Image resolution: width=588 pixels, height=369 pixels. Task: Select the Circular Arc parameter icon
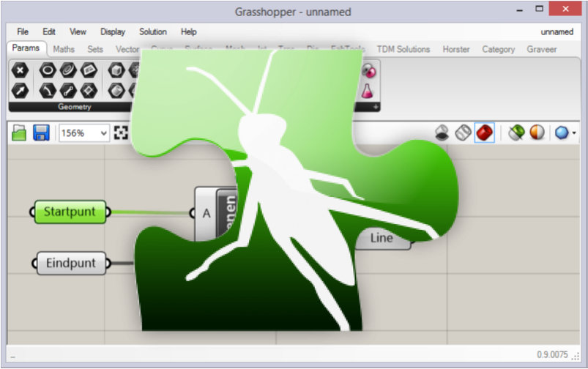coord(48,90)
